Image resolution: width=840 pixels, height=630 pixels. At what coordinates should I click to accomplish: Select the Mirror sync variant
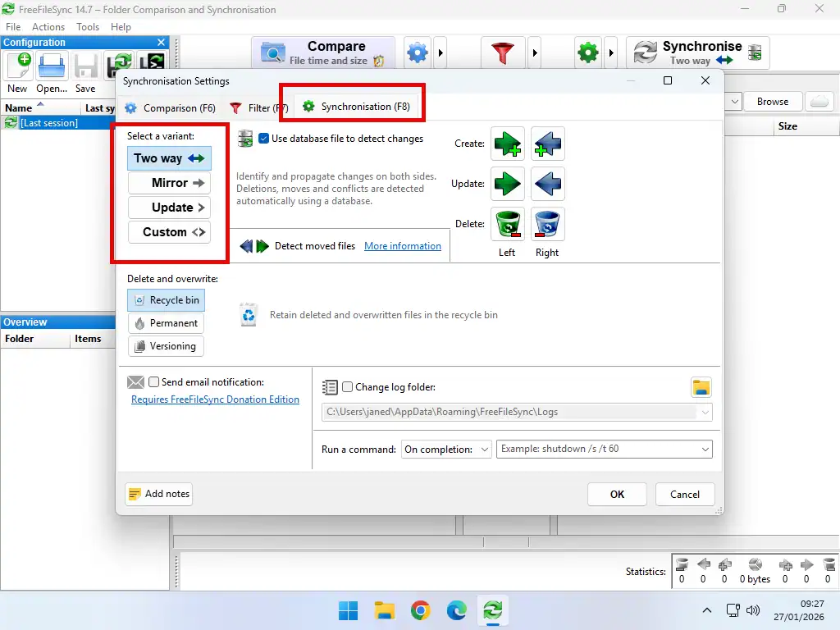169,182
